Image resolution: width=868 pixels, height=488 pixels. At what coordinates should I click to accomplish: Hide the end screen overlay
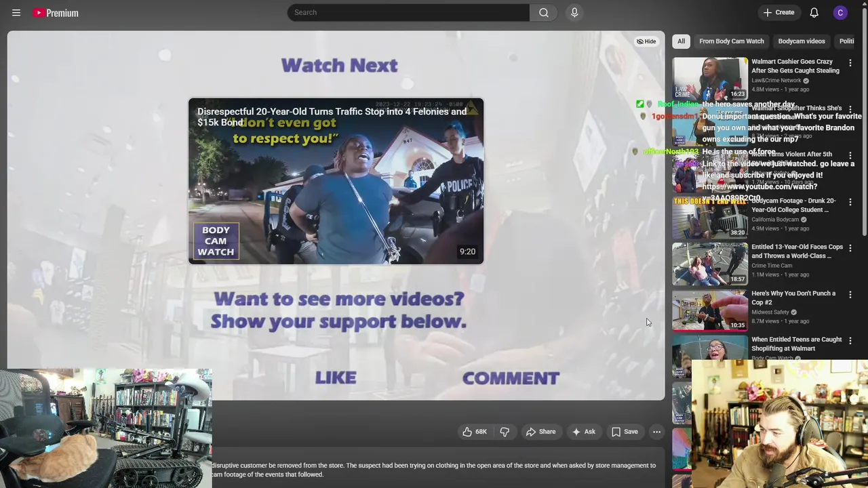point(646,41)
